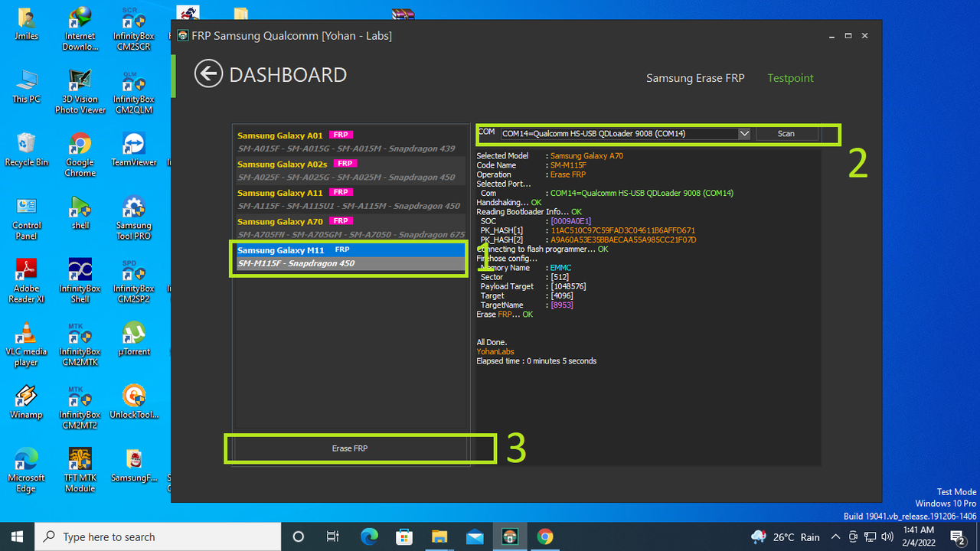
Task: Open the clock showing 1:41 AM
Action: point(918,536)
